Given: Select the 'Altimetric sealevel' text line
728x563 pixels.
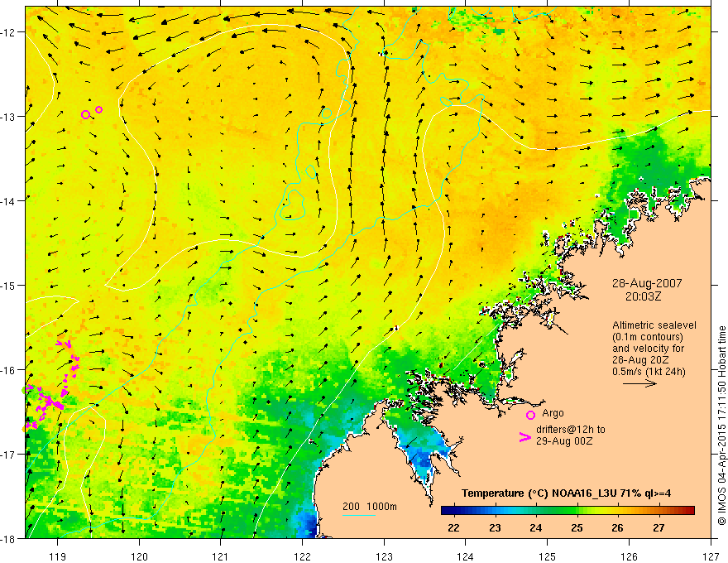Looking at the screenshot, I should 654,325.
